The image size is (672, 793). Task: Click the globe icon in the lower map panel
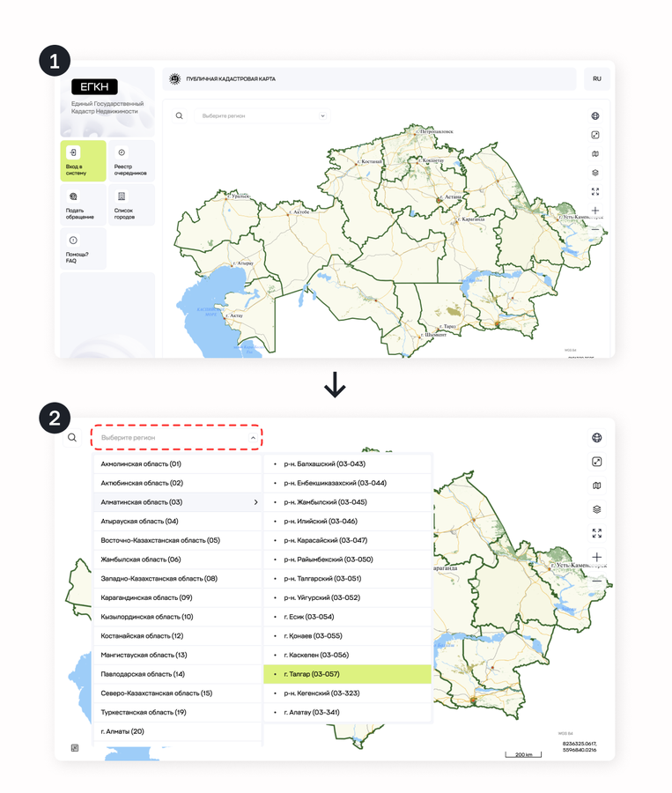click(596, 438)
